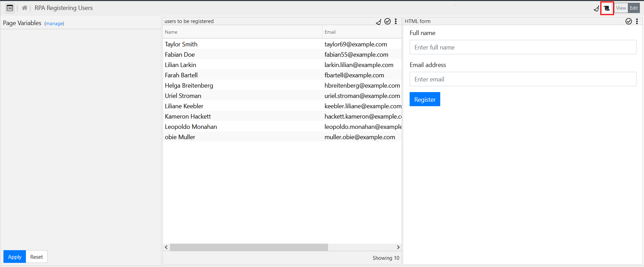Click the scroll right arrow of table
Screen dimensions: 644x267
coord(398,247)
